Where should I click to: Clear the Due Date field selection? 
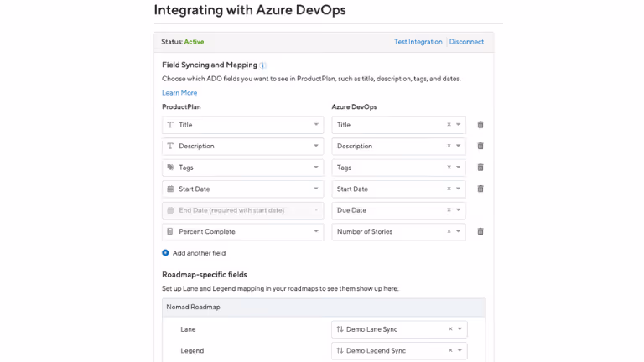449,210
